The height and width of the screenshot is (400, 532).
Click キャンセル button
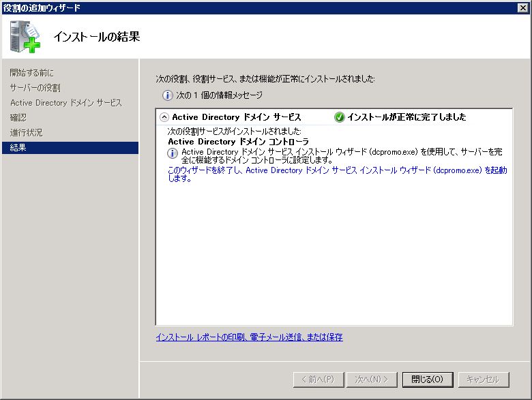pos(484,380)
